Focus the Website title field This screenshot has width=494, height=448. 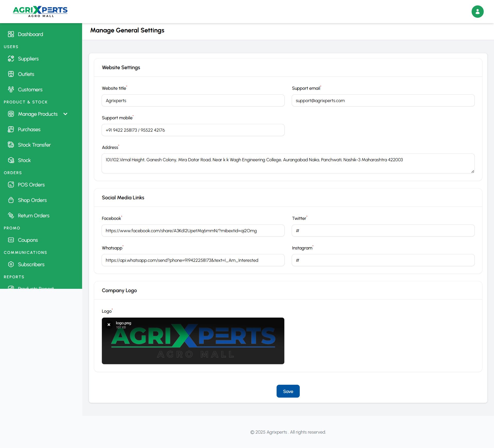[193, 101]
